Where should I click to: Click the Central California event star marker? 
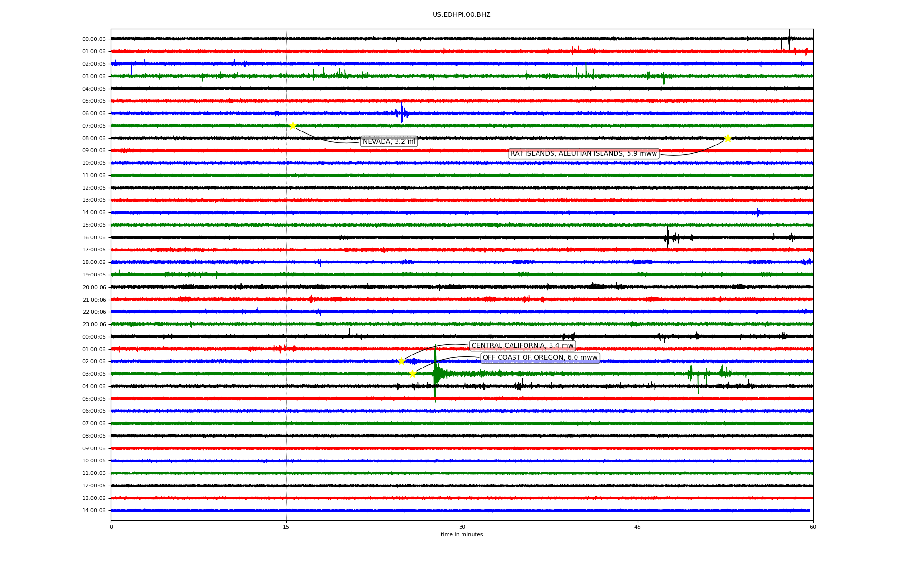pyautogui.click(x=401, y=362)
